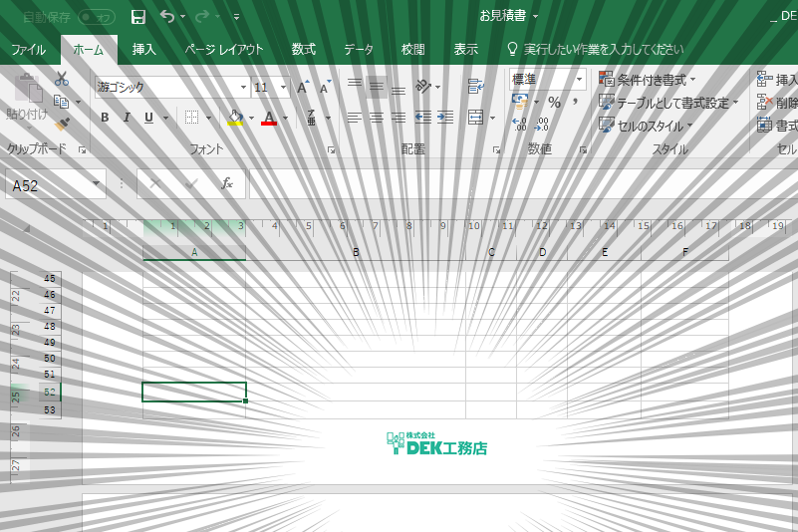Open 条件付き書式 conditional formatting
Image resolution: width=798 pixels, height=532 pixels.
pos(647,80)
